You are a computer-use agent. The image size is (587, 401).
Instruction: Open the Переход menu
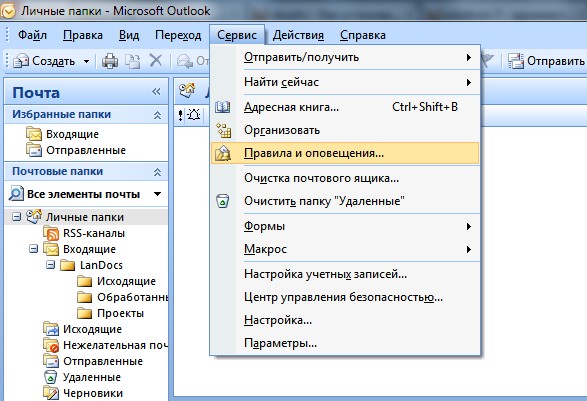point(178,35)
